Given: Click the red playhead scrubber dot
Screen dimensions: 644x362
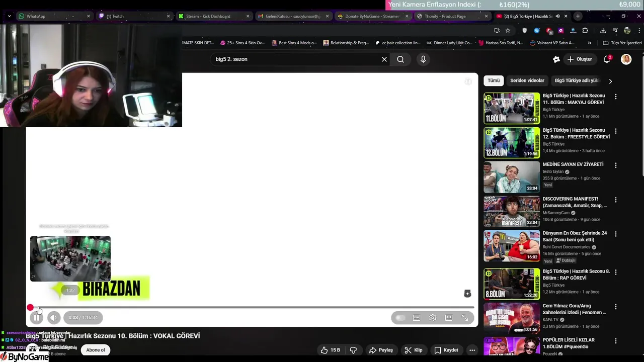Looking at the screenshot, I should tap(30, 307).
